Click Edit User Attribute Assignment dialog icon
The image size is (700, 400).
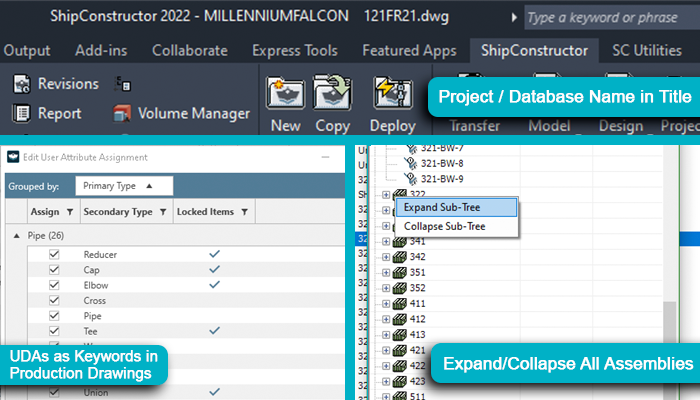(x=13, y=157)
